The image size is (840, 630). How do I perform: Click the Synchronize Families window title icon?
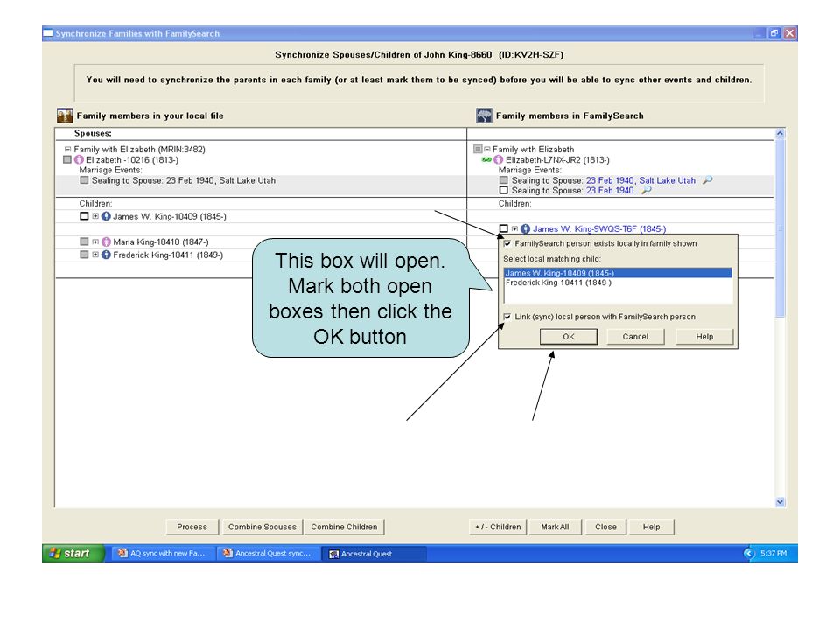(48, 33)
